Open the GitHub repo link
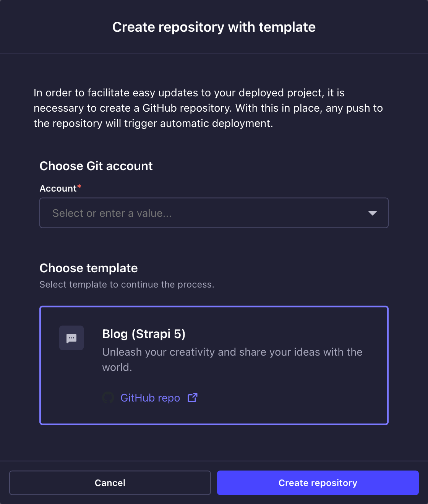 pyautogui.click(x=150, y=398)
